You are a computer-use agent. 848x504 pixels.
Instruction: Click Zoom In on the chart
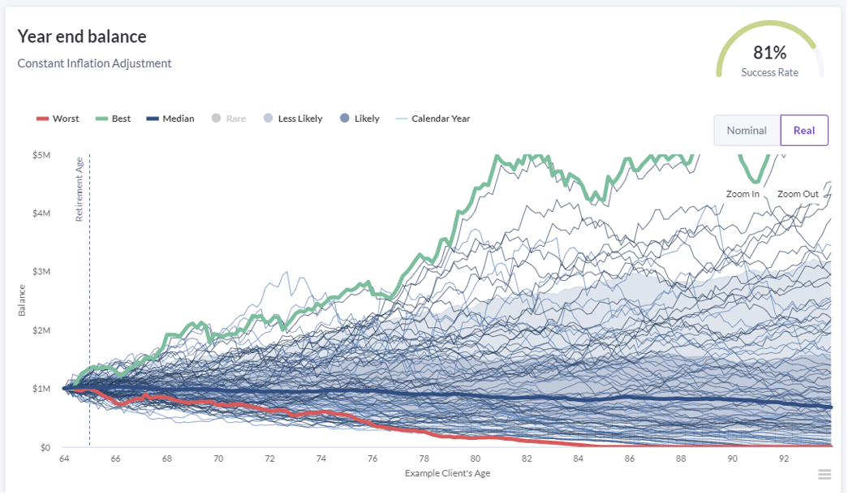pos(743,194)
